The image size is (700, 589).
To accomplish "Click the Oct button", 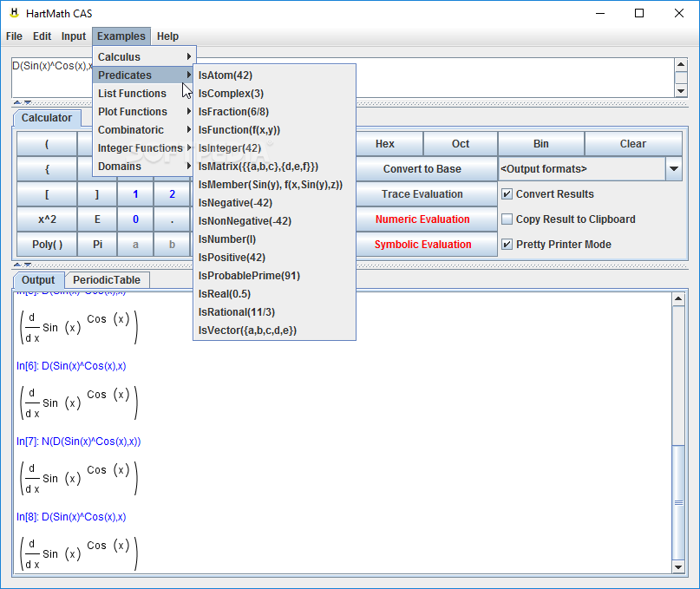I will tap(461, 144).
